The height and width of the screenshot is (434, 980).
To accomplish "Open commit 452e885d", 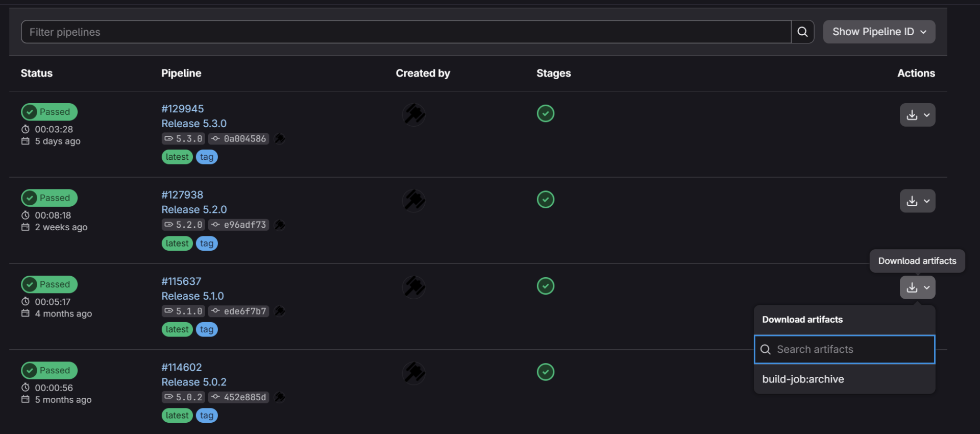I will [239, 397].
